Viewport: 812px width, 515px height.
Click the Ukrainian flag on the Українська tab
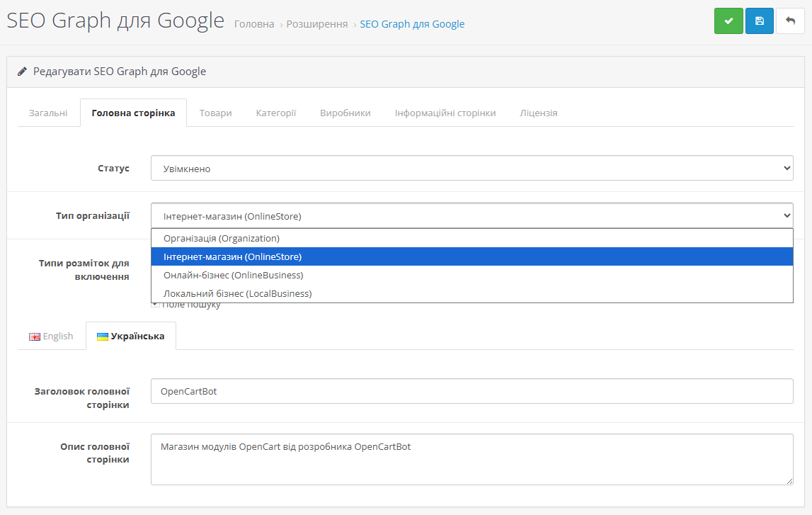pyautogui.click(x=103, y=336)
